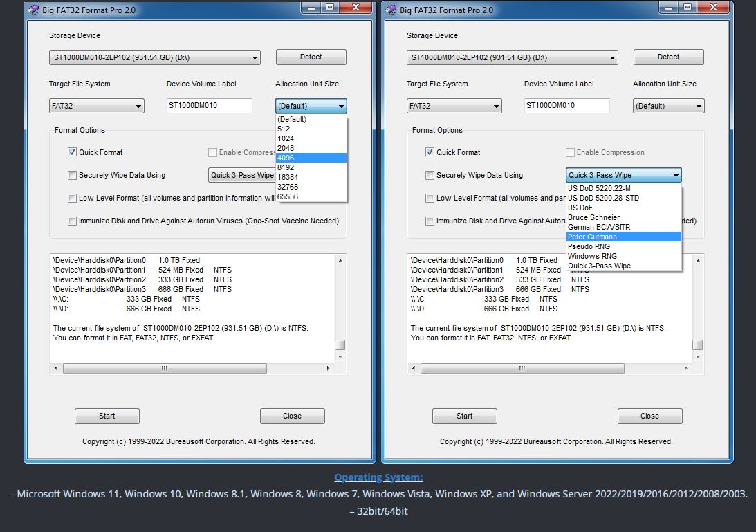
Task: Choose US DoE wipe method
Action: (623, 208)
